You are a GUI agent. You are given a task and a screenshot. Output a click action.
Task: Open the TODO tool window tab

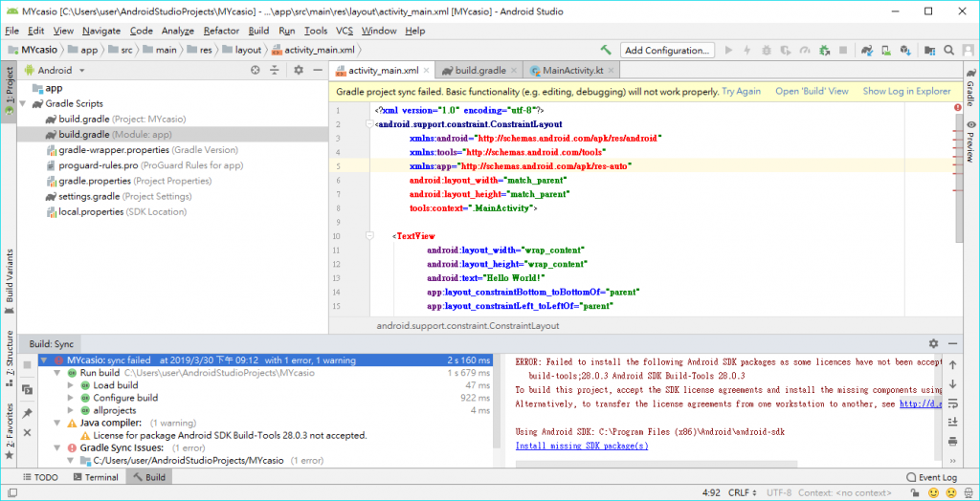pos(40,477)
